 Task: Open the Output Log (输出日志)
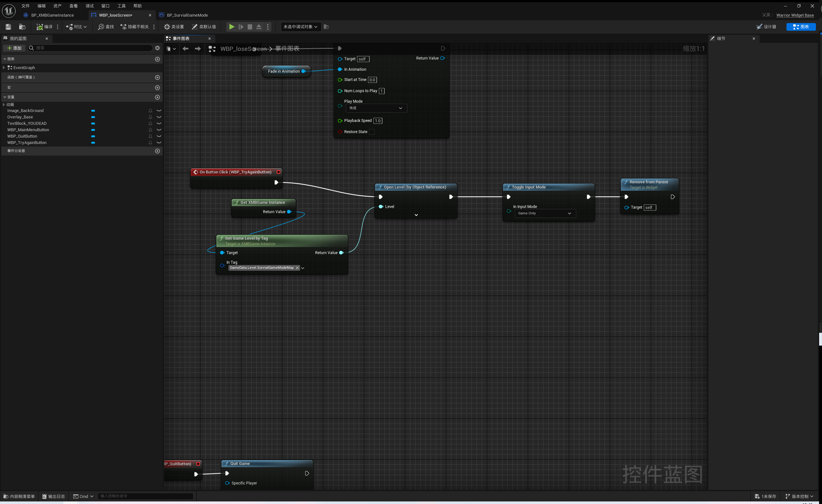(53, 496)
